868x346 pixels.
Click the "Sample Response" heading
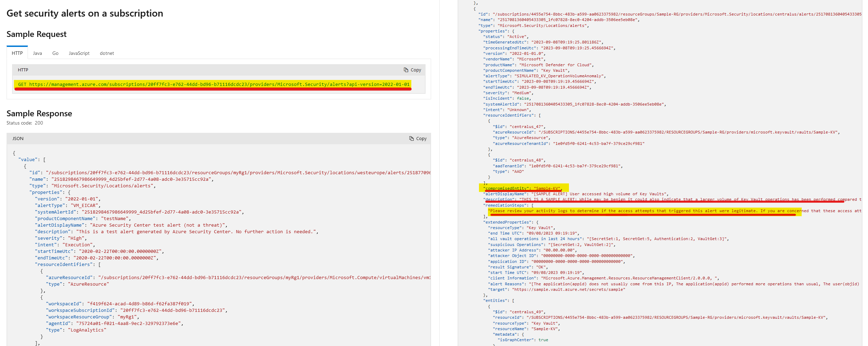(x=39, y=113)
